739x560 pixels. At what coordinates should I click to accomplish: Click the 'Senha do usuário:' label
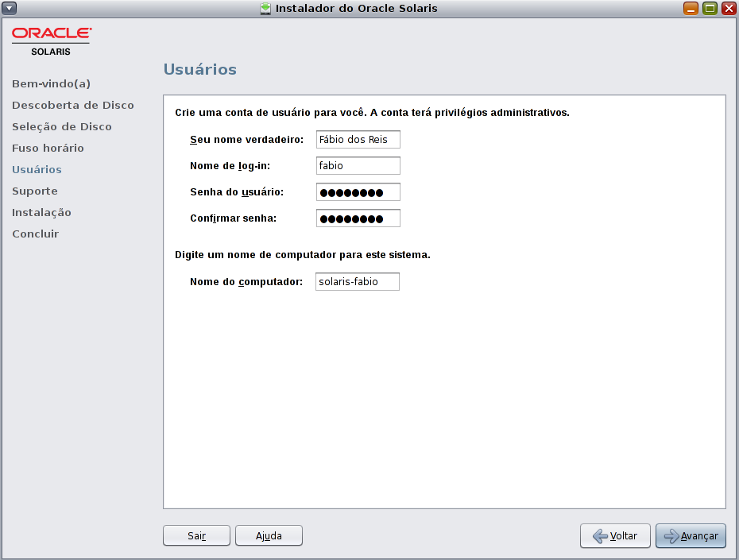pos(237,192)
